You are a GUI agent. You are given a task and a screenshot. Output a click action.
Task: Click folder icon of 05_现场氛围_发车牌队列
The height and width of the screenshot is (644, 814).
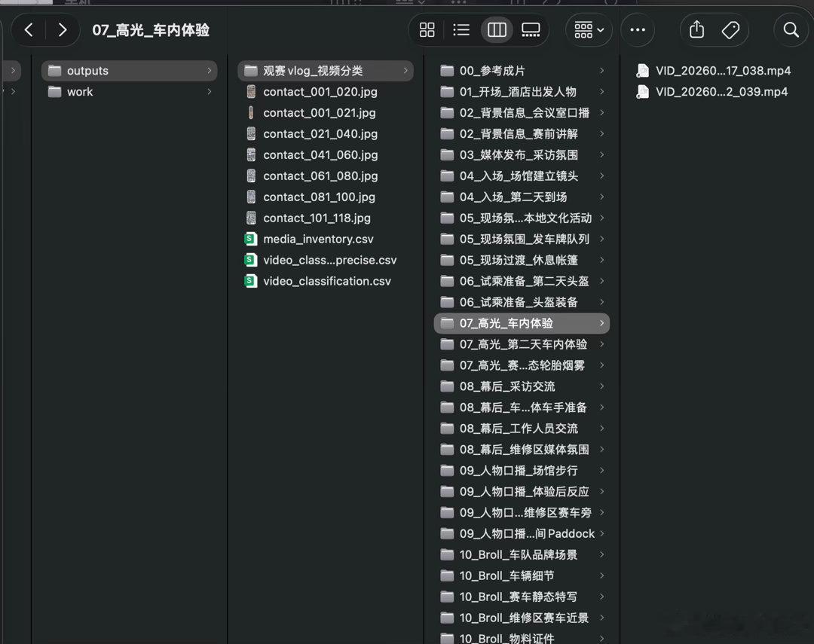click(x=447, y=240)
